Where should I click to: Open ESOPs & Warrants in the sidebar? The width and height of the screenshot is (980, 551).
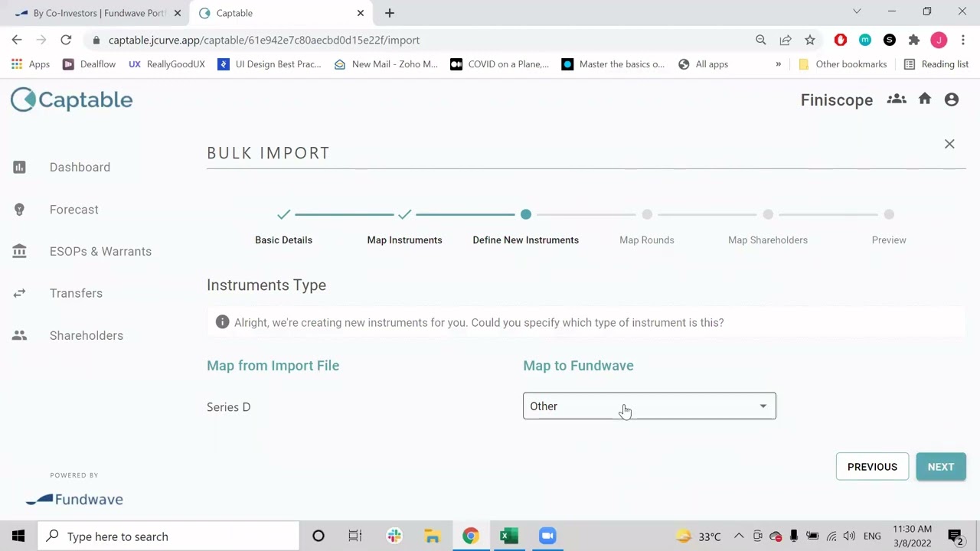point(100,251)
